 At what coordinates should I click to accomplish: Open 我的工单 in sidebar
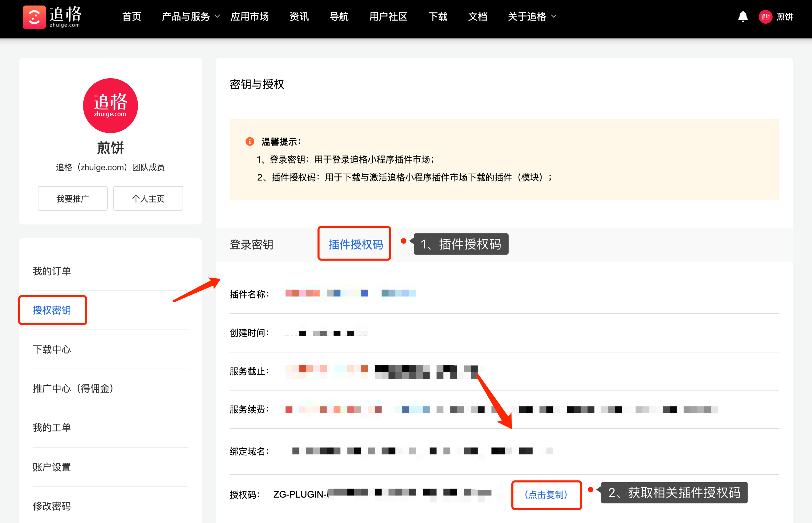pos(52,428)
